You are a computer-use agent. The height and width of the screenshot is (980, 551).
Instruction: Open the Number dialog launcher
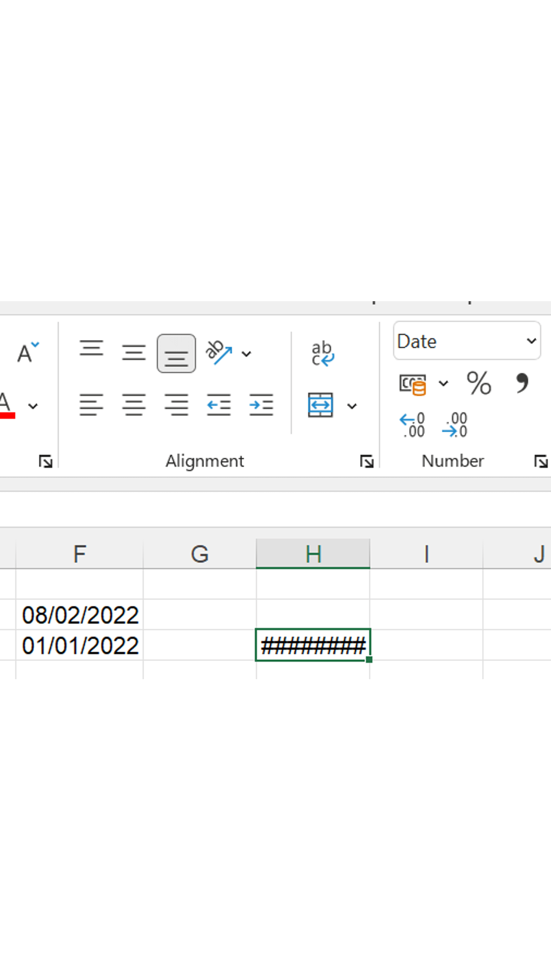tap(540, 462)
